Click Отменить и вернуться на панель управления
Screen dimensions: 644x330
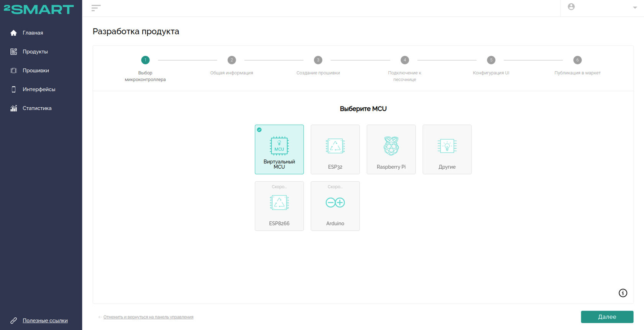(148, 317)
